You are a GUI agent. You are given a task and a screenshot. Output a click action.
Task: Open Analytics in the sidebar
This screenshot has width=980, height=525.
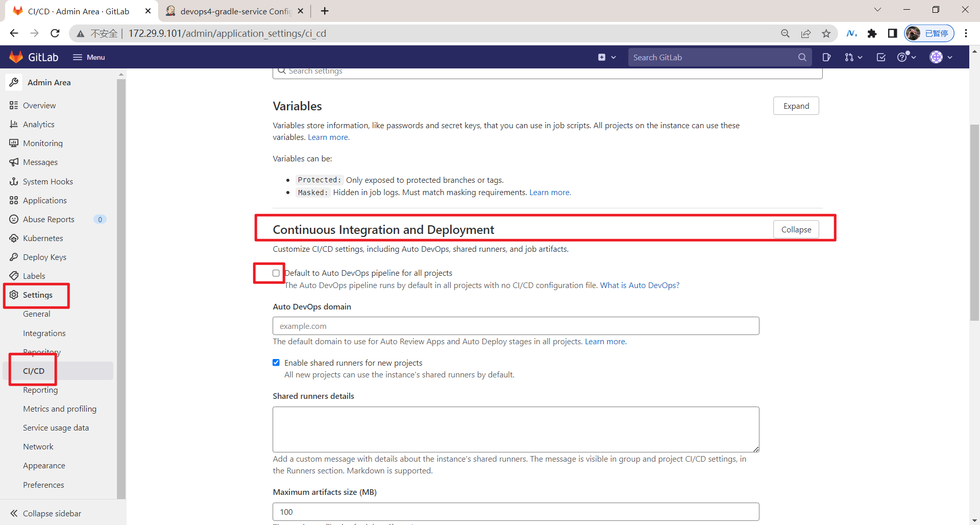pos(39,124)
